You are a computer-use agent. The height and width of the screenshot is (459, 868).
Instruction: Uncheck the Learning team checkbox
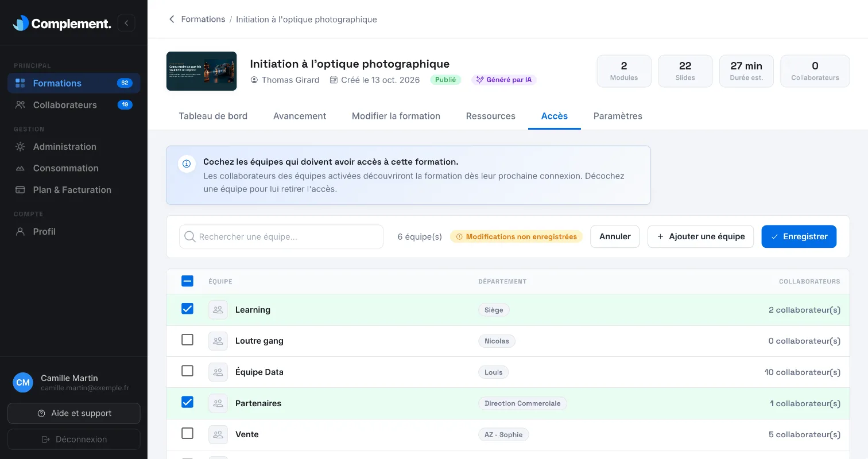[187, 309]
